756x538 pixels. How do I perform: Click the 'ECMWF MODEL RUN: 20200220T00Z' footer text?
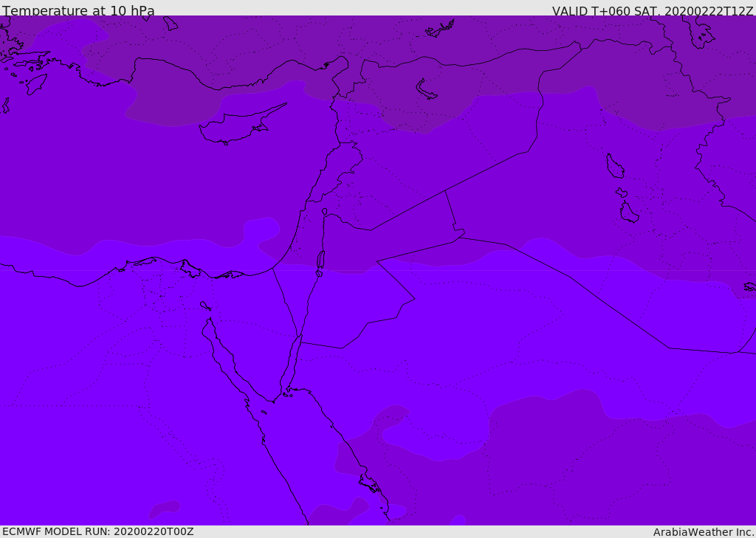98,532
